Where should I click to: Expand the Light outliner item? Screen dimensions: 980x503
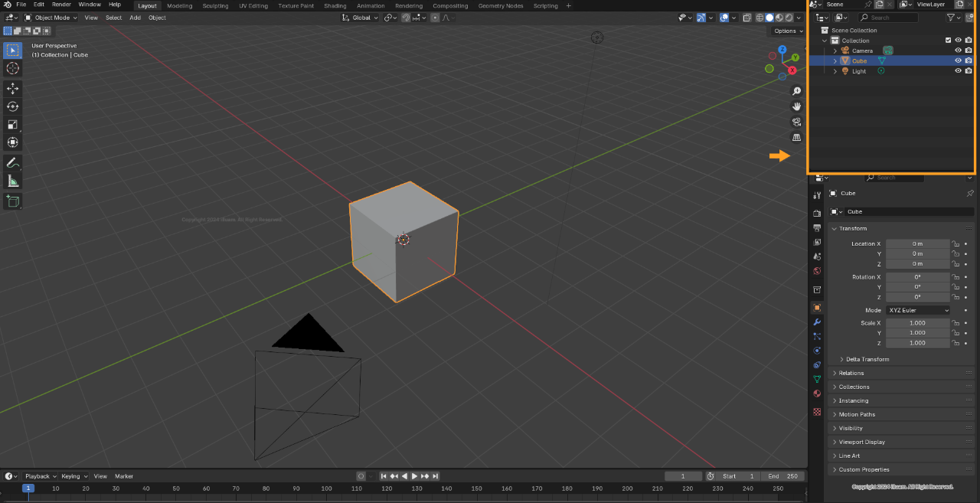pos(835,70)
